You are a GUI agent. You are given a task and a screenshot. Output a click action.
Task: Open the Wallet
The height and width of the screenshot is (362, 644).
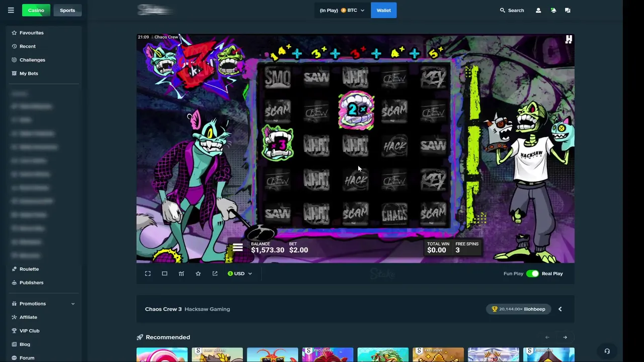(383, 10)
